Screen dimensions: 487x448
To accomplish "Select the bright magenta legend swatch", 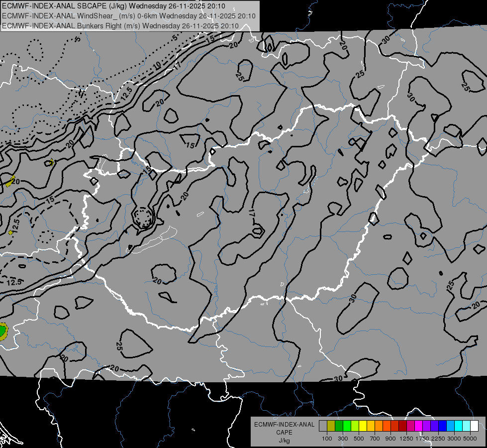I will click(419, 426).
